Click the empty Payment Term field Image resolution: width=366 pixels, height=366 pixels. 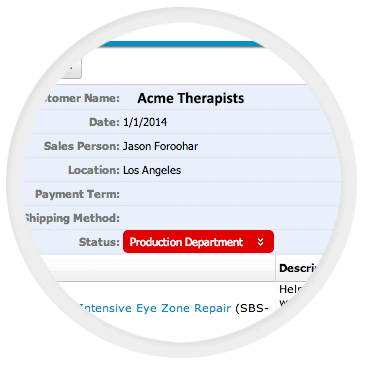[x=230, y=194]
